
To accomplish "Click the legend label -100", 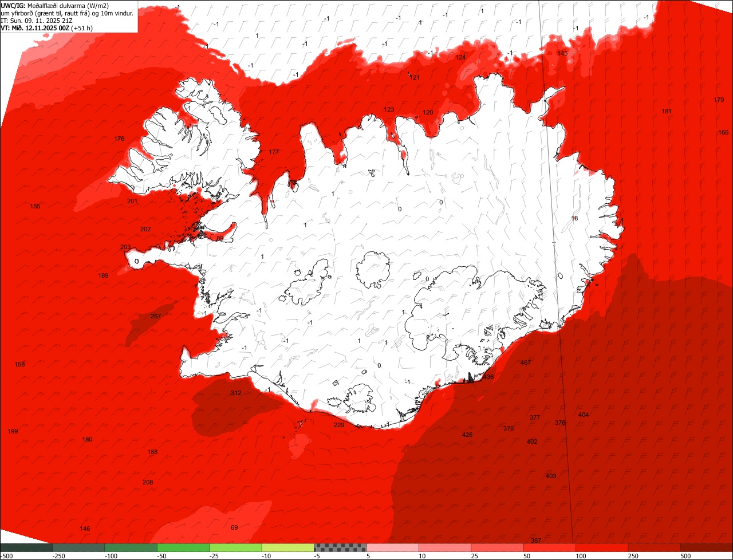I will pyautogui.click(x=111, y=556).
